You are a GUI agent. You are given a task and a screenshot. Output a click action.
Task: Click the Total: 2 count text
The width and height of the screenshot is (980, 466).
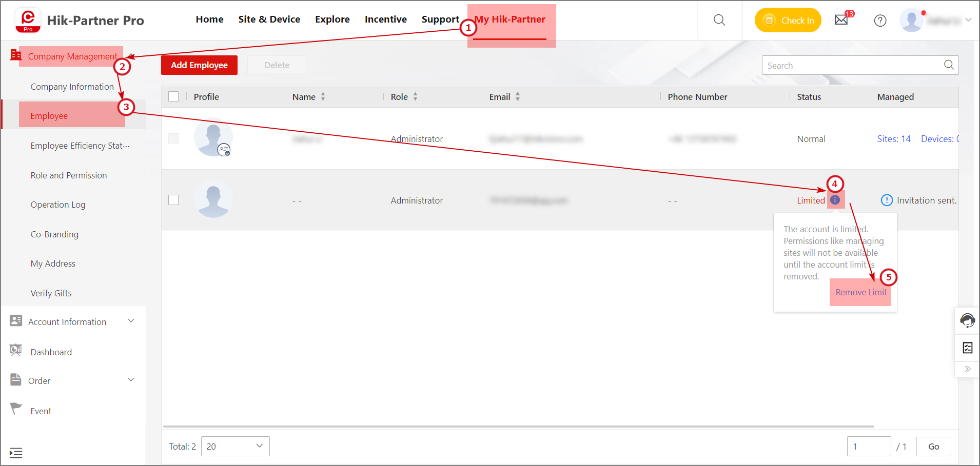coord(183,447)
